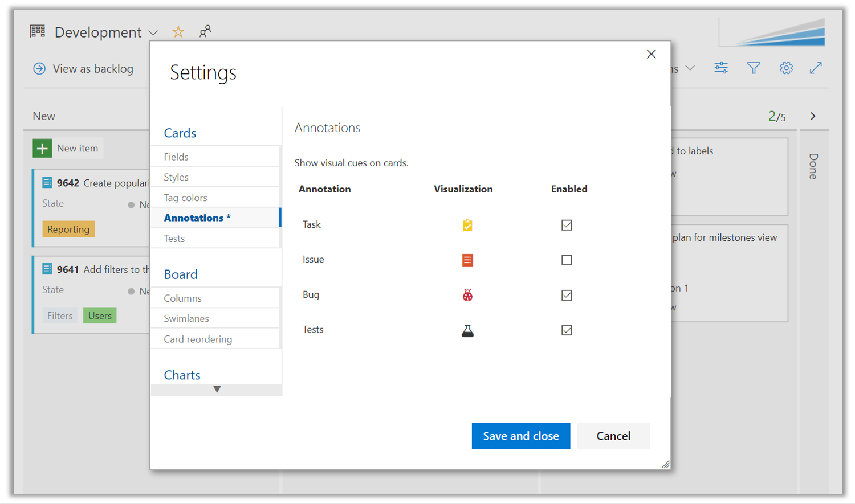855x504 pixels.
Task: Expand the Done column chevron
Action: (813, 116)
